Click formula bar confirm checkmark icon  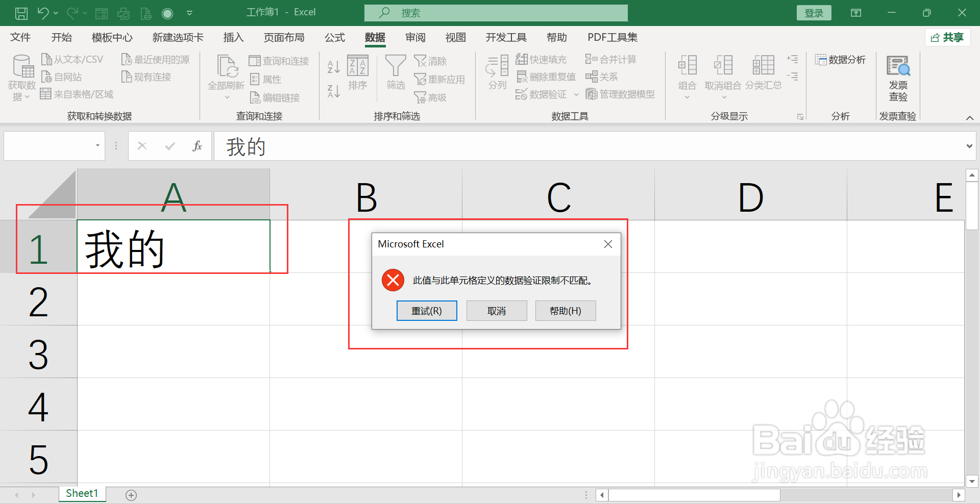[x=170, y=146]
